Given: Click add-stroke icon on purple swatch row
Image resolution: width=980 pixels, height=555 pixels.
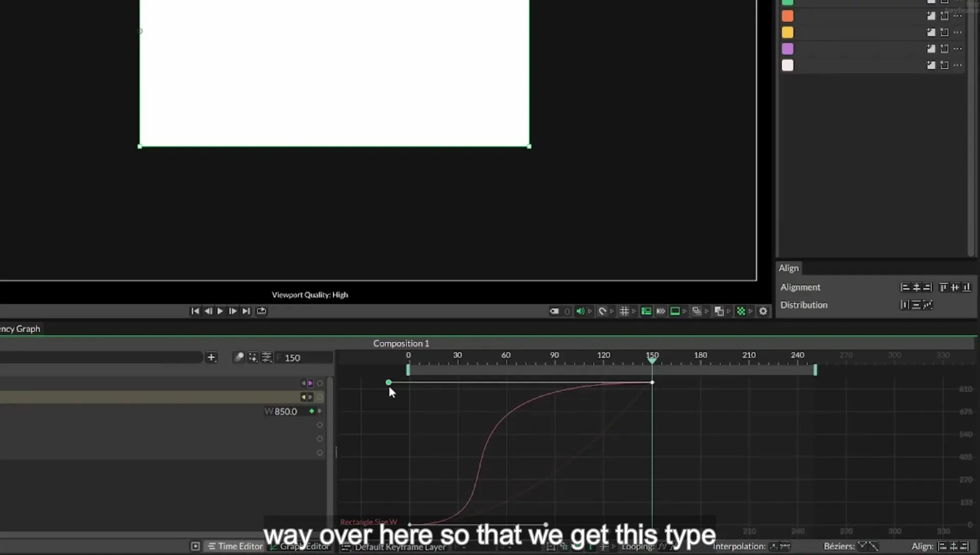Looking at the screenshot, I should click(944, 49).
